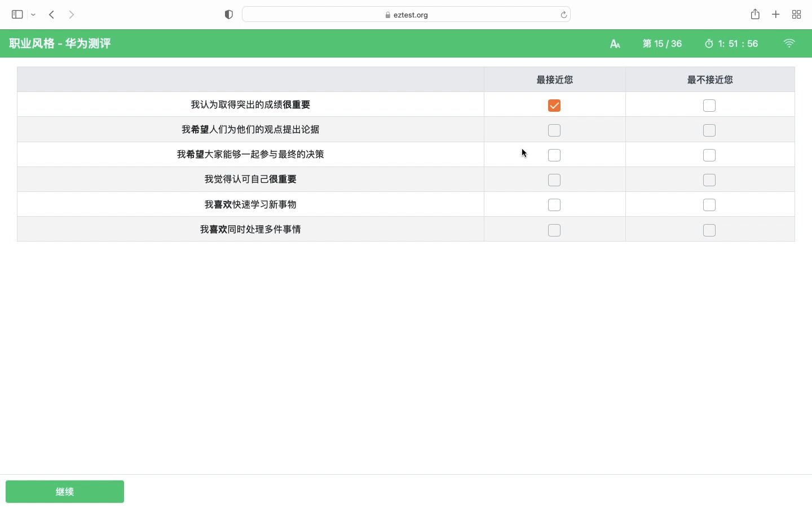Image resolution: width=812 pixels, height=508 pixels.
Task: Click the statement 我认为为取得突出的成绩很重要
Action: pyautogui.click(x=250, y=104)
